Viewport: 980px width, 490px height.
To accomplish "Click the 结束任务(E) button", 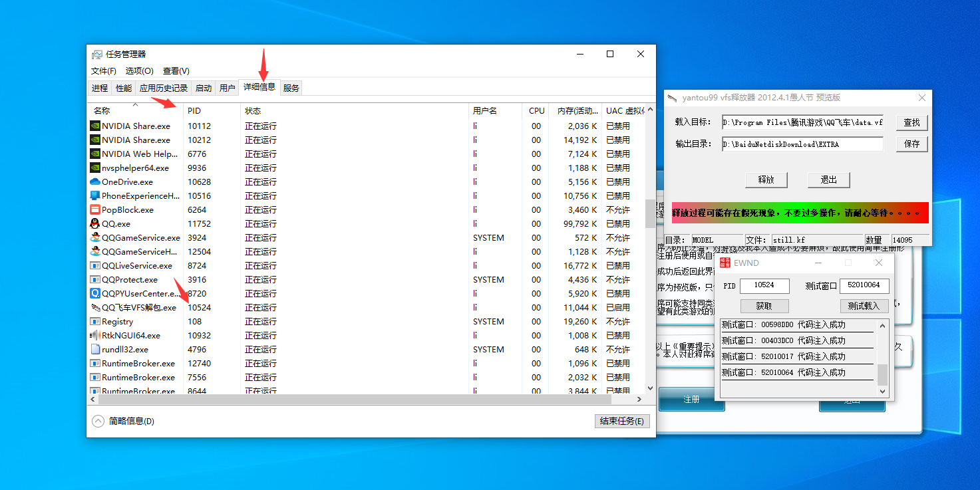I will tap(622, 421).
